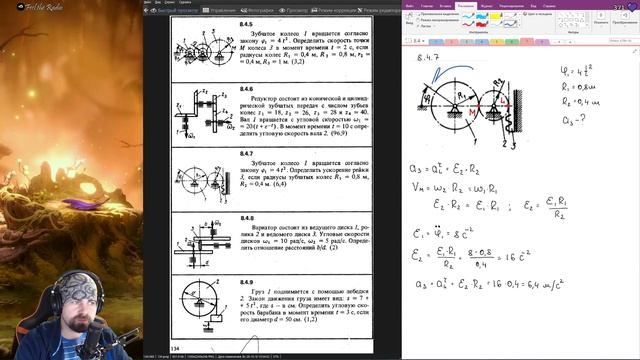The width and height of the screenshot is (640, 360).
Task: Select the thick red marker pen
Action: click(x=482, y=24)
